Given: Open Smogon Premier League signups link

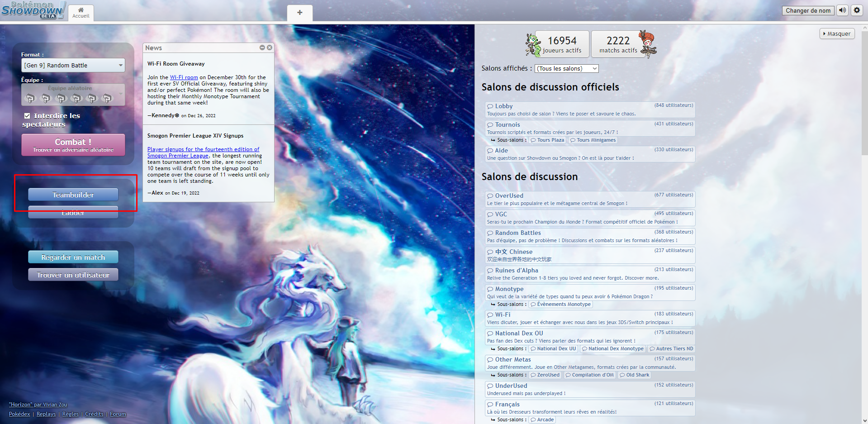Looking at the screenshot, I should pyautogui.click(x=203, y=152).
